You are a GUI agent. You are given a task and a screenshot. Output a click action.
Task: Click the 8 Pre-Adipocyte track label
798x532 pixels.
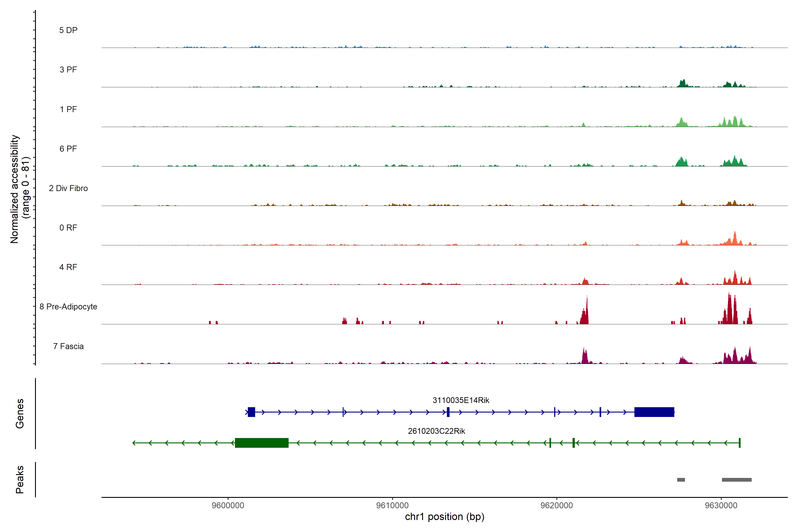pyautogui.click(x=68, y=307)
